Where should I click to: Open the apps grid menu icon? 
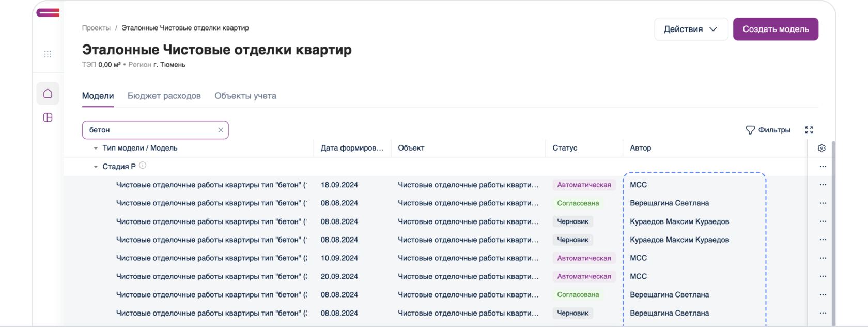point(48,54)
